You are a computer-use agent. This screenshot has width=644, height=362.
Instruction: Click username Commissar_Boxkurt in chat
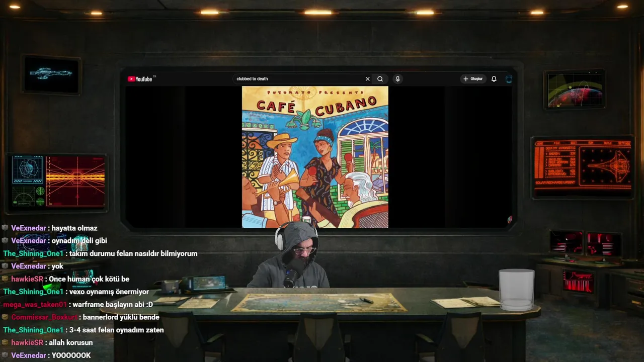(x=44, y=317)
